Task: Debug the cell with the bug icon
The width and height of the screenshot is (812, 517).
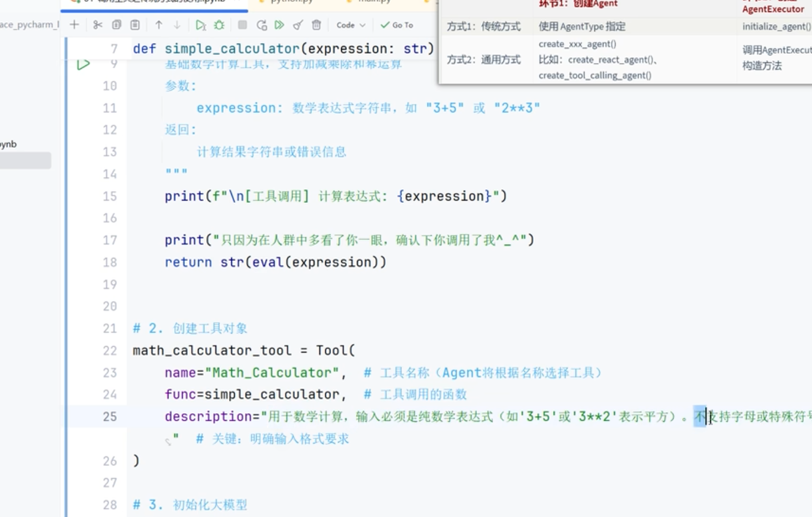Action: pyautogui.click(x=219, y=25)
